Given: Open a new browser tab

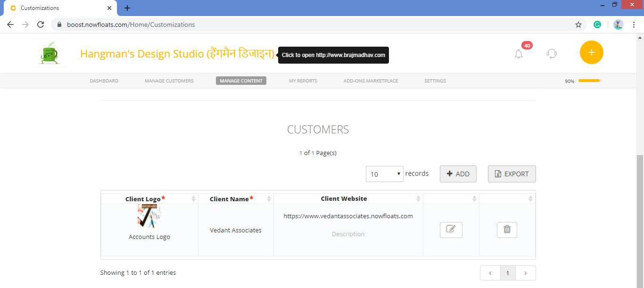Looking at the screenshot, I should tap(127, 8).
